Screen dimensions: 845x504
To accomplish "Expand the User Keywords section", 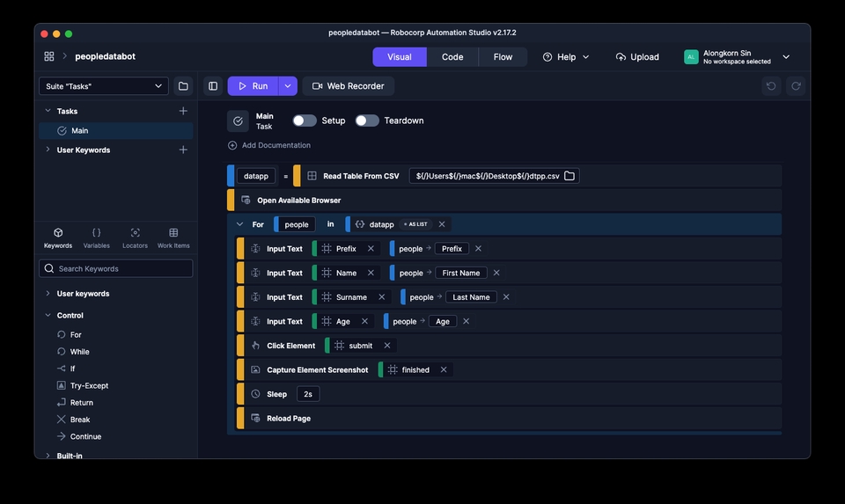I will coord(48,150).
